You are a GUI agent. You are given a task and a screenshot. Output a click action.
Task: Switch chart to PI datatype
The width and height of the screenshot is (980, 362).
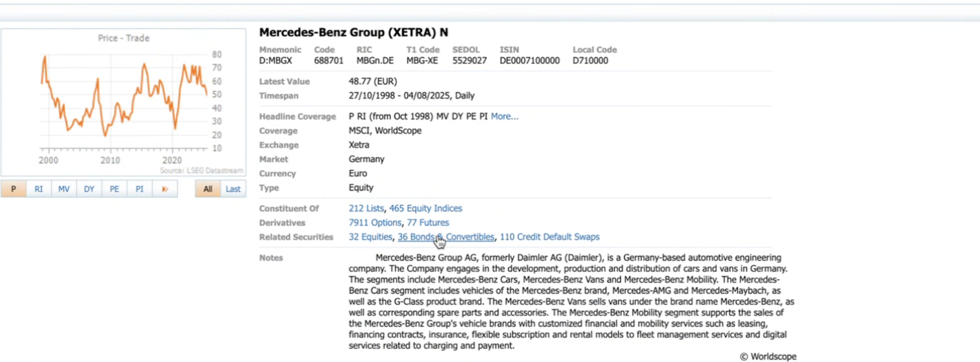(140, 189)
